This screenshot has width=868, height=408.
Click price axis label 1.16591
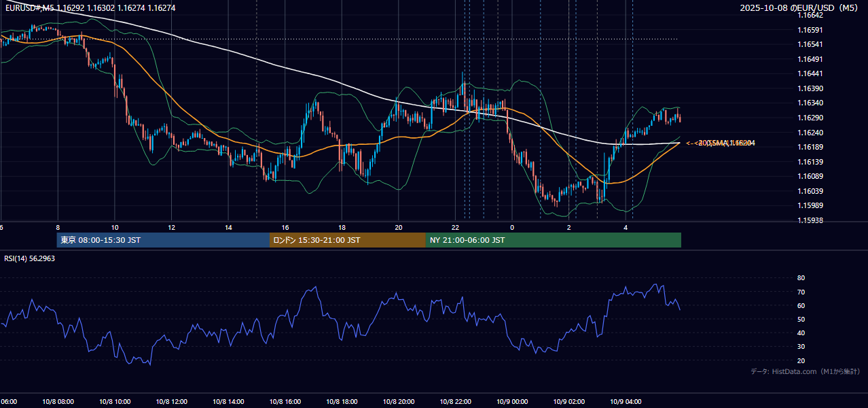tap(810, 30)
